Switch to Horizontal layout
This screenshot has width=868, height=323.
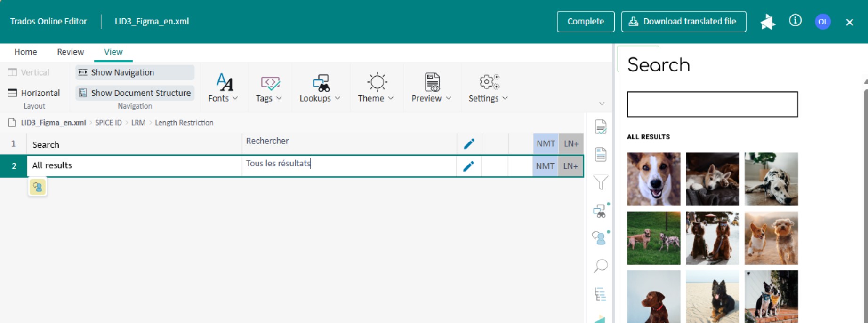pyautogui.click(x=34, y=93)
